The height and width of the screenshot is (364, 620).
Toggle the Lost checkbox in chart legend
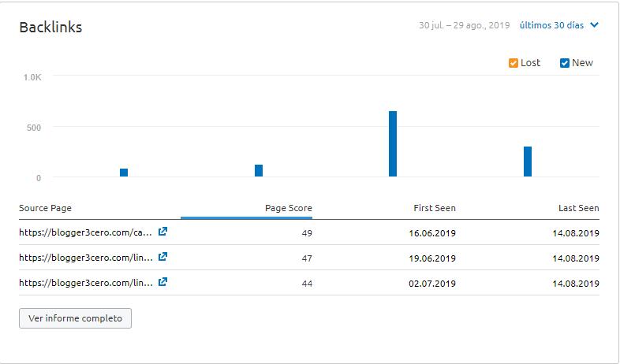pos(514,63)
